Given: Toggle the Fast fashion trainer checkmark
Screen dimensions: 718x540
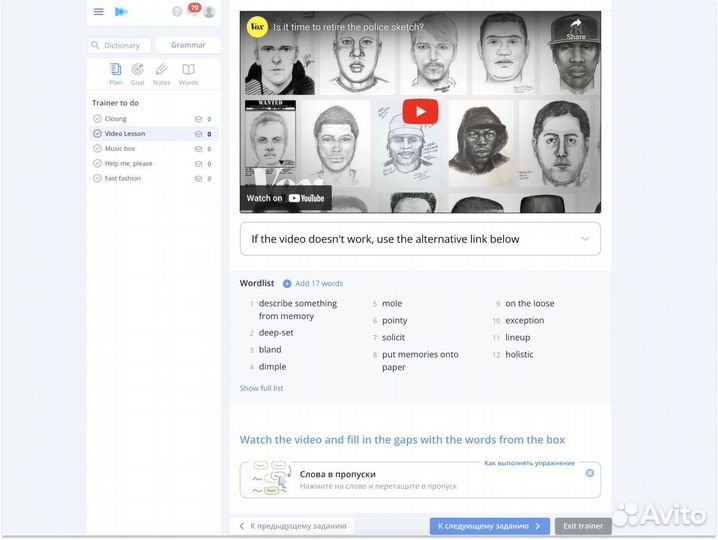Looking at the screenshot, I should (x=97, y=178).
